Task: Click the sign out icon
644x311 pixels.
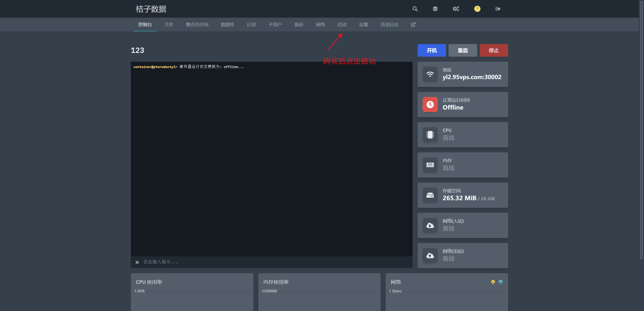Action: [498, 9]
